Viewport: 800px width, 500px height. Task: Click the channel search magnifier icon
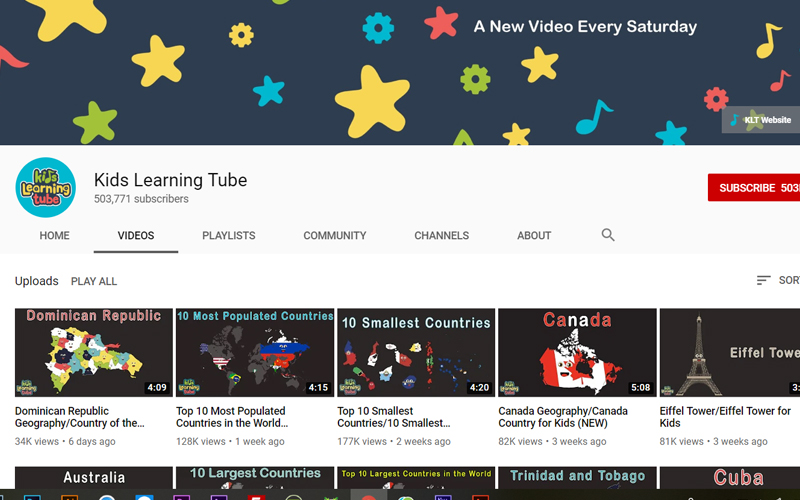608,235
